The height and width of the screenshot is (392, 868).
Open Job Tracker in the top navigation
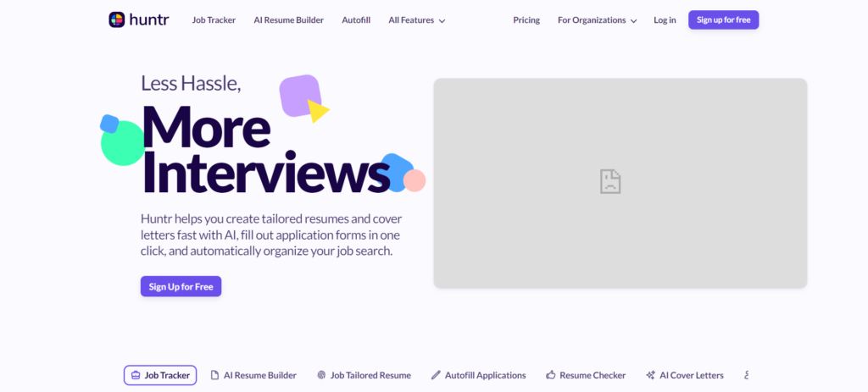tap(214, 20)
